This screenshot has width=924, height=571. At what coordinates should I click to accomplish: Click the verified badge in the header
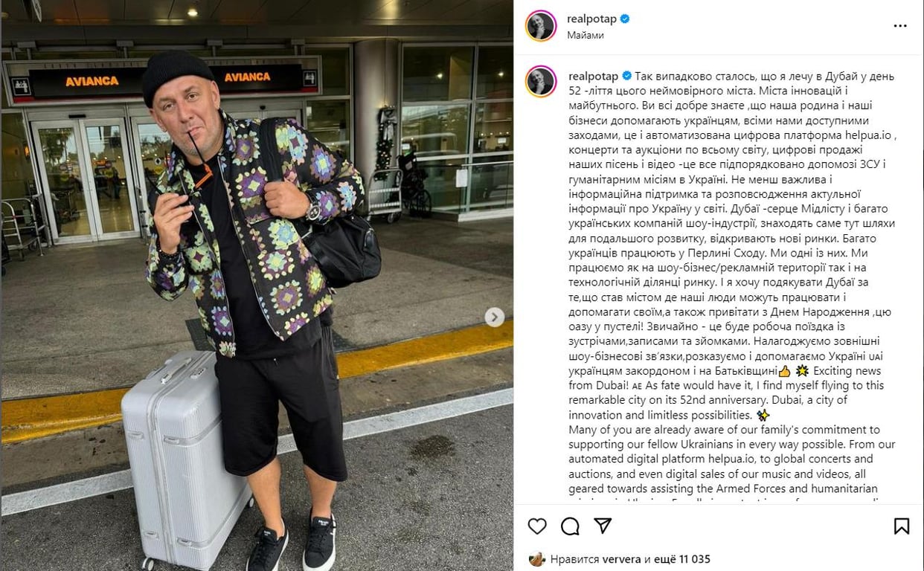coord(625,19)
